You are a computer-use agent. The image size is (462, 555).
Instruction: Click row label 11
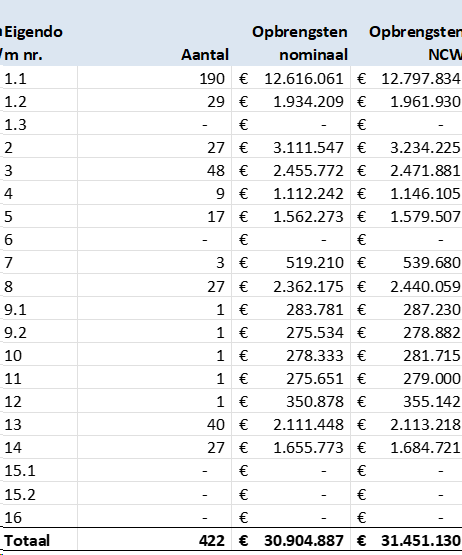(x=13, y=379)
